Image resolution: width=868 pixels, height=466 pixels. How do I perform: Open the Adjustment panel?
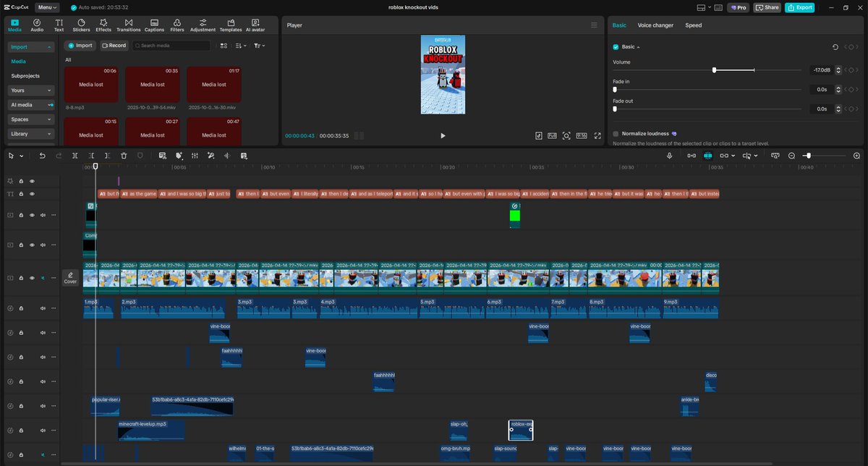click(x=203, y=25)
